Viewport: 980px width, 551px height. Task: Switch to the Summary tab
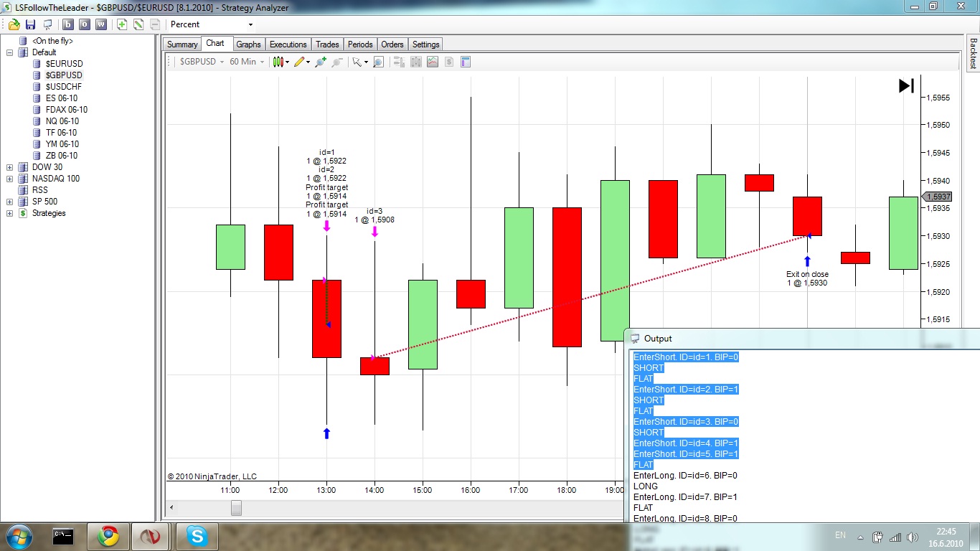click(182, 44)
